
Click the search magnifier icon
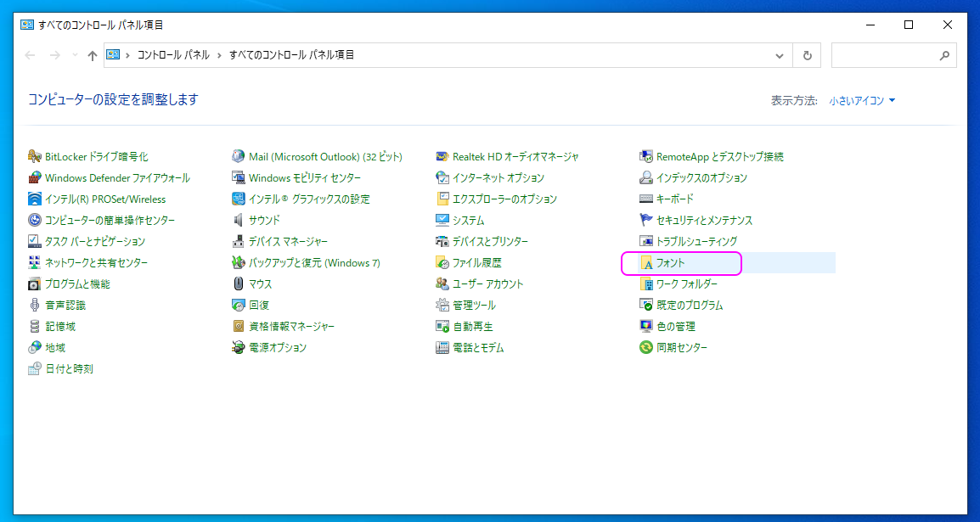[x=944, y=55]
